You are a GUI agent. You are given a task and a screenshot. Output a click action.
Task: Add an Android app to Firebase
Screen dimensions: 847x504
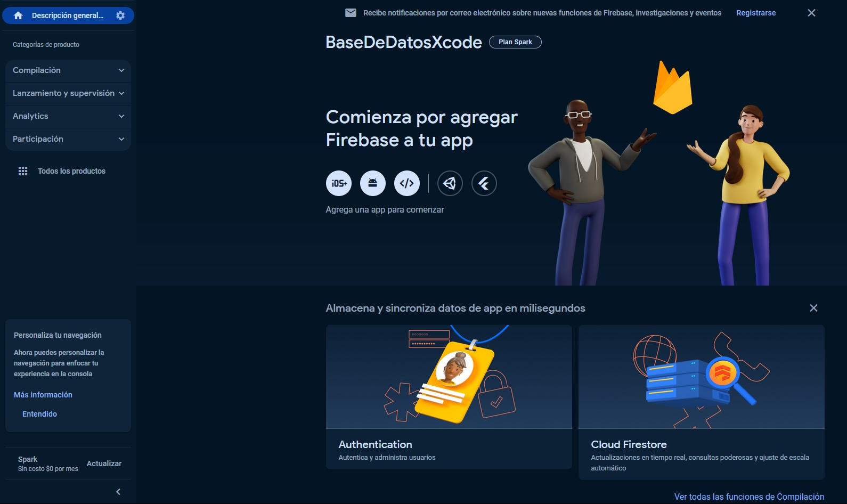click(x=373, y=183)
